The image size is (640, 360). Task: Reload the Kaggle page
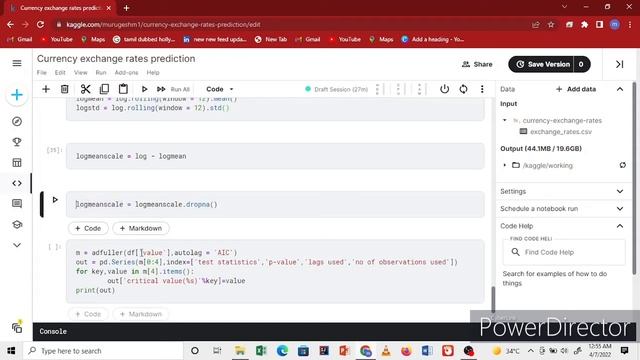(x=40, y=24)
